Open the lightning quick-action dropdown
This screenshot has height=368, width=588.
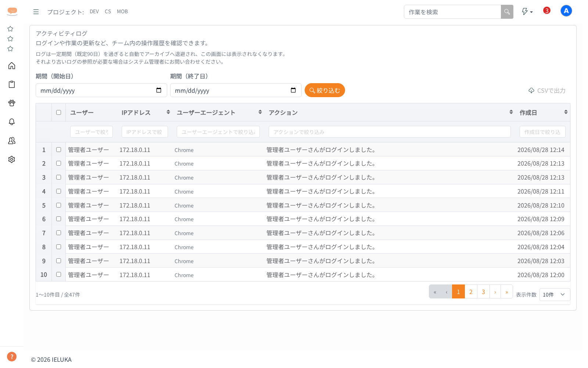click(x=527, y=12)
